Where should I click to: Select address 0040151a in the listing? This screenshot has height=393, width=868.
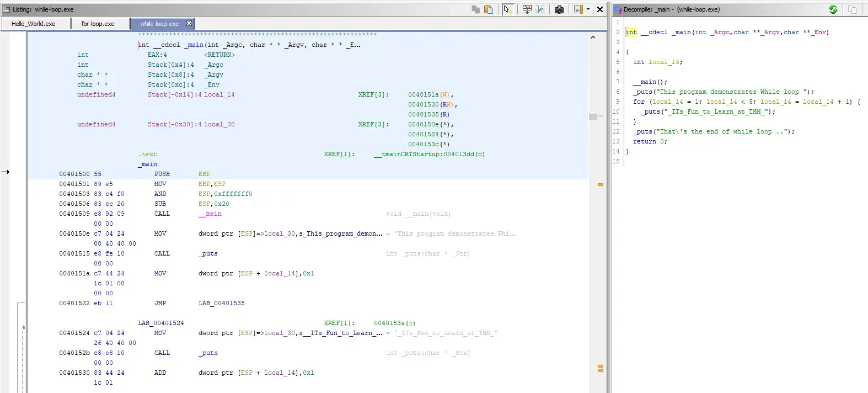74,273
